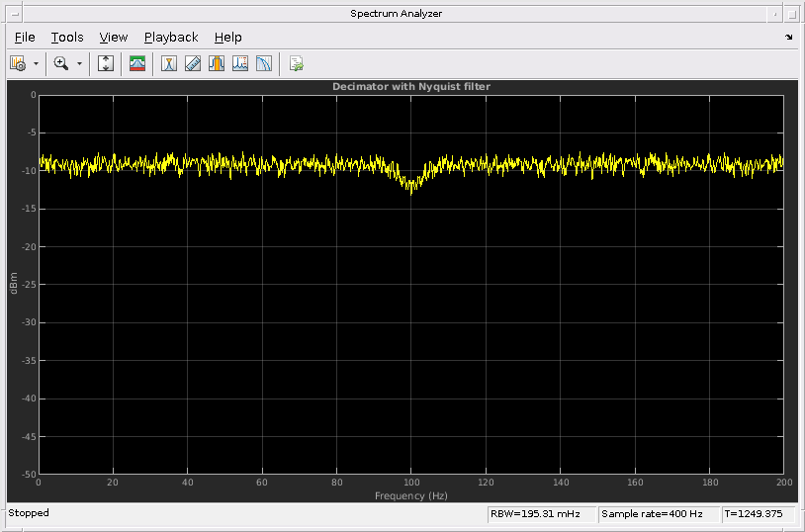Toggle Peak Finder measurements
The width and height of the screenshot is (805, 532).
(217, 63)
